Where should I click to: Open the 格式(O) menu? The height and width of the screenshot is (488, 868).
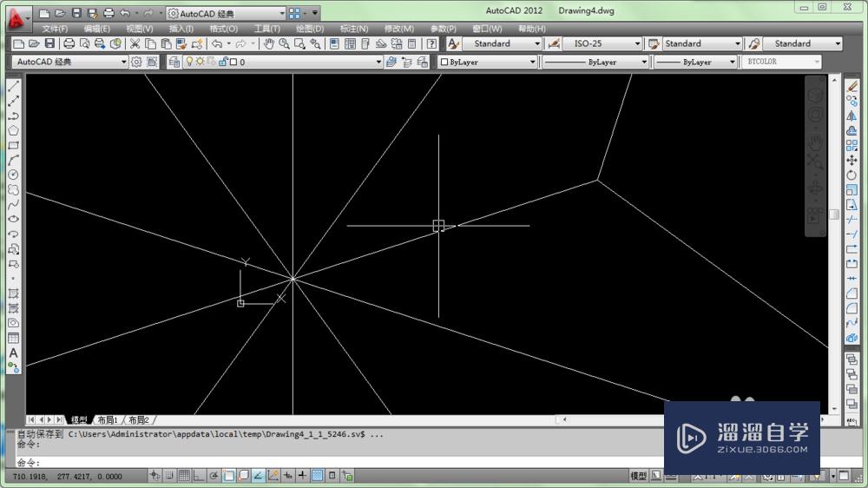224,29
